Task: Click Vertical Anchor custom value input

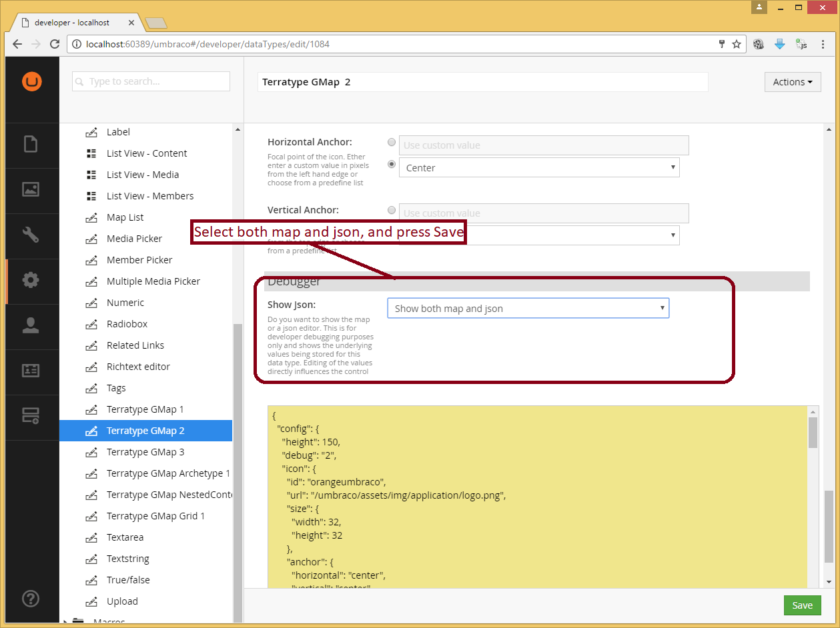Action: click(x=544, y=213)
